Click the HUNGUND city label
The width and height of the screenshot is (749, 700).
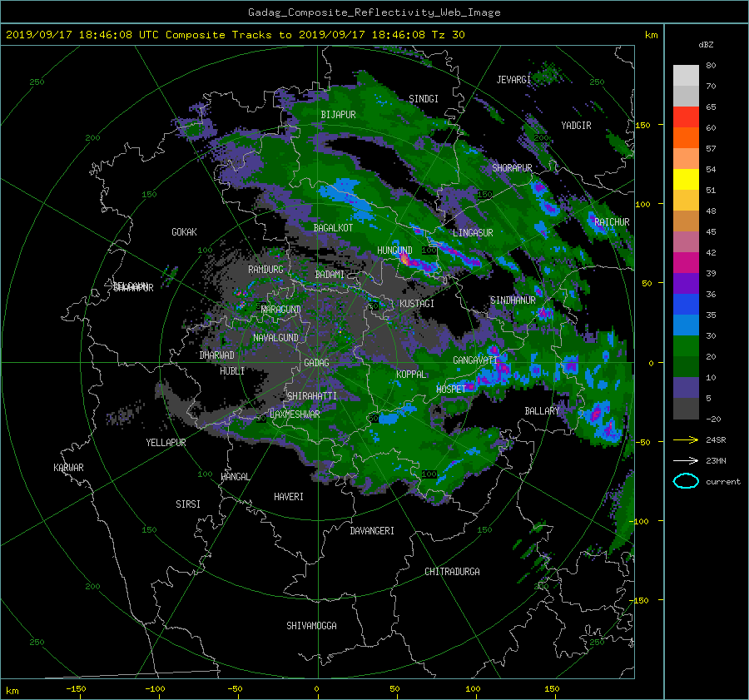pos(394,251)
